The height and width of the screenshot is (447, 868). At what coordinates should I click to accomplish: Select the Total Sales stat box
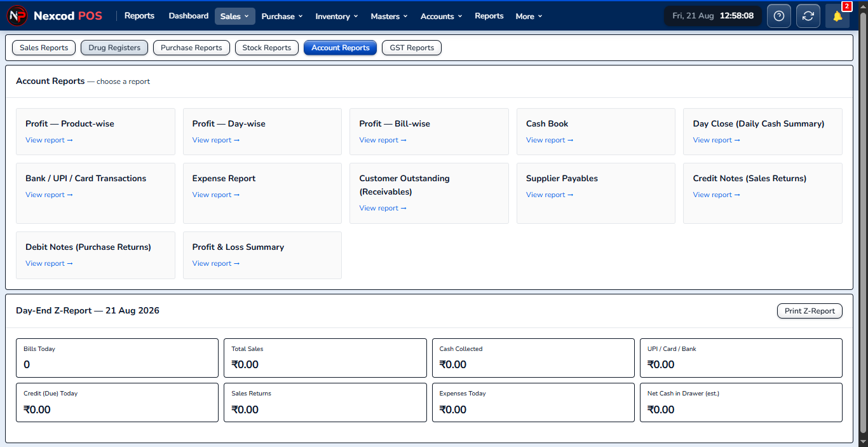click(x=325, y=358)
